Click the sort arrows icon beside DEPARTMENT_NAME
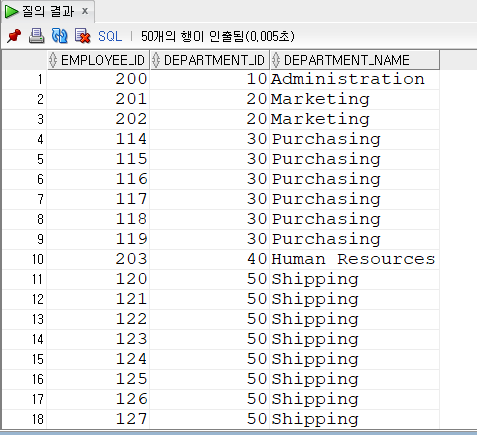Viewport: 477px width, 435px height. pyautogui.click(x=276, y=60)
